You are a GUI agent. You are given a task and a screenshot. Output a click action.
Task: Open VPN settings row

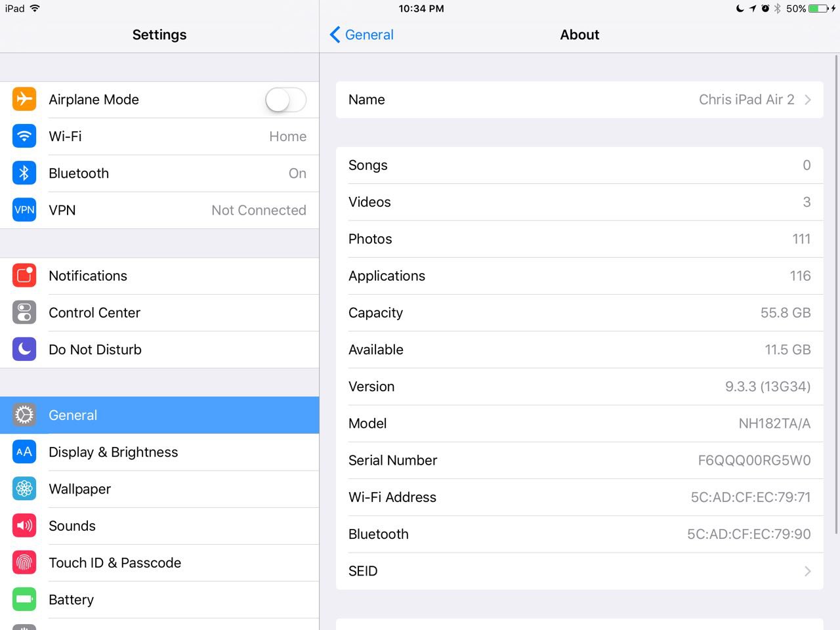pos(159,210)
